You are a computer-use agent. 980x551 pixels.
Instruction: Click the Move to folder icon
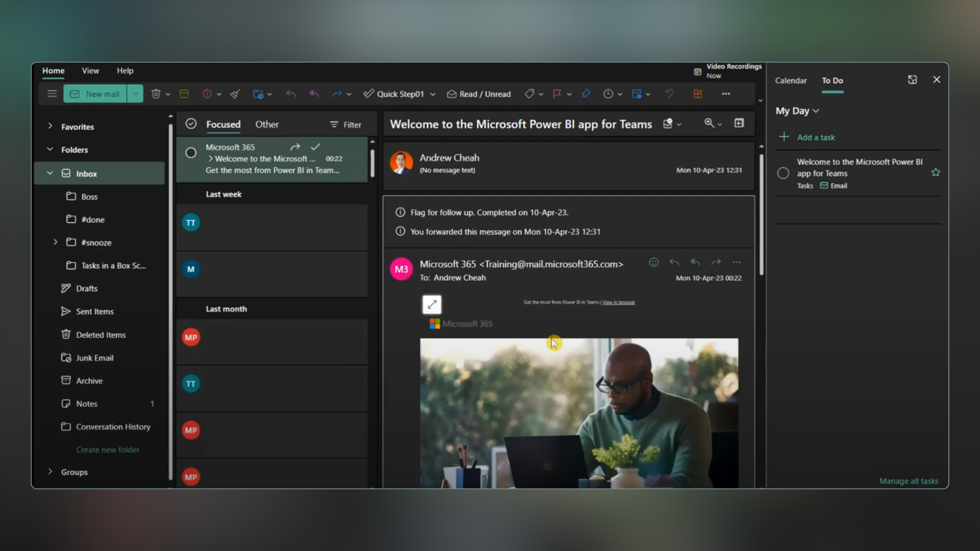point(258,94)
